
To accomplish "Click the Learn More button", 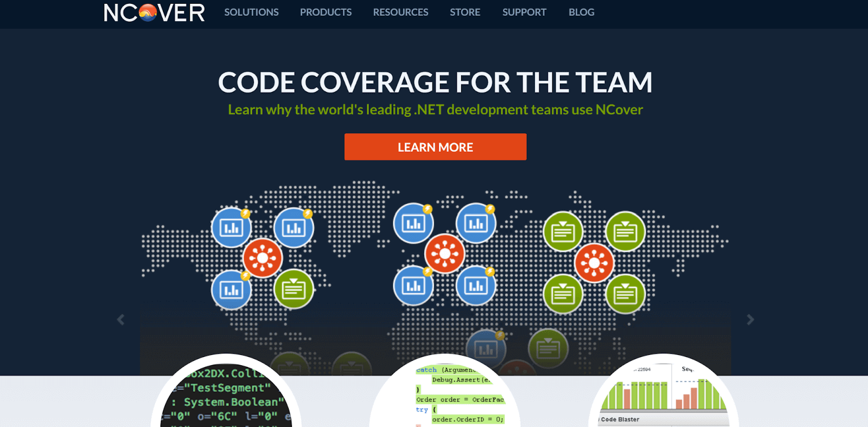I will [x=435, y=147].
